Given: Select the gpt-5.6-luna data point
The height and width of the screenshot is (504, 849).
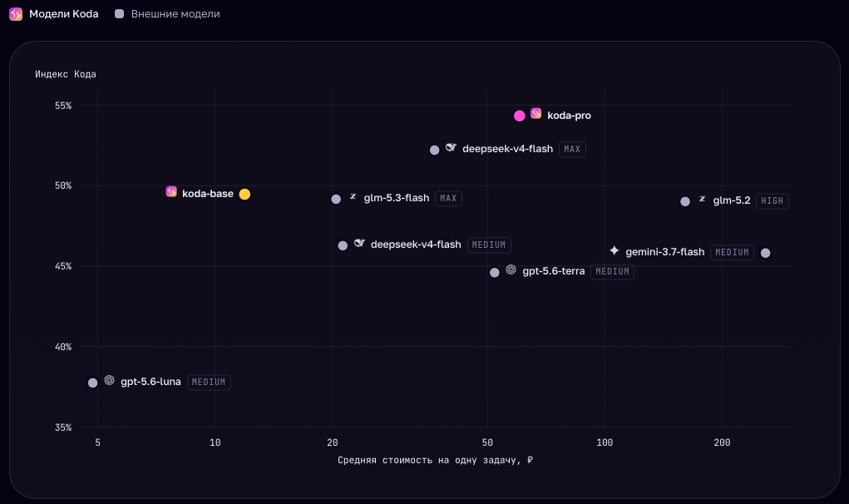Looking at the screenshot, I should pos(92,383).
